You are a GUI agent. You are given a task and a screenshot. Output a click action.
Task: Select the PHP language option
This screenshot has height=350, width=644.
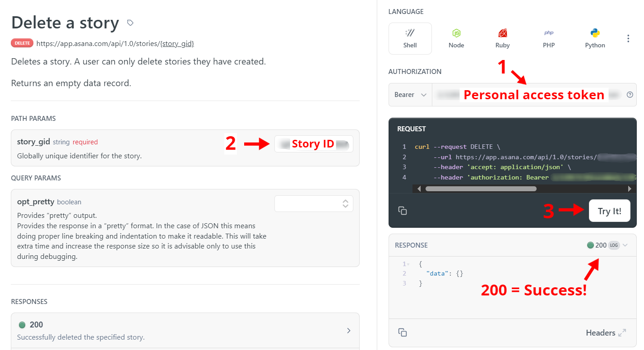click(x=549, y=38)
